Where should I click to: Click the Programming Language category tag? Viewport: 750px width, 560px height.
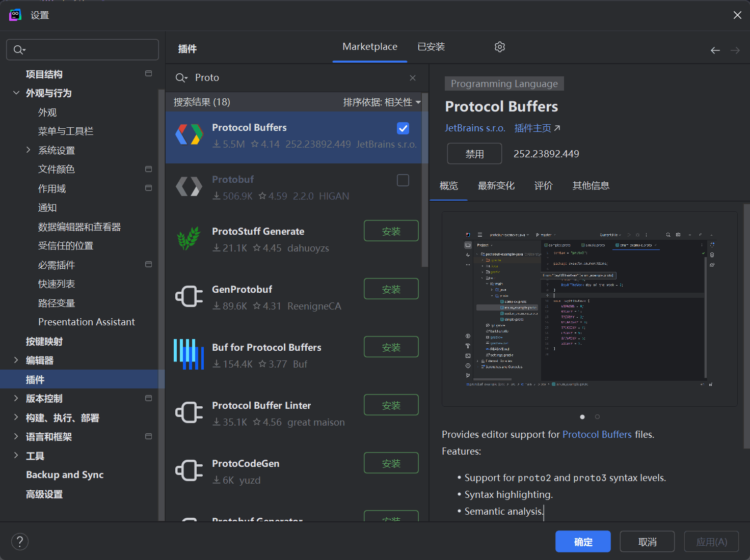click(504, 83)
